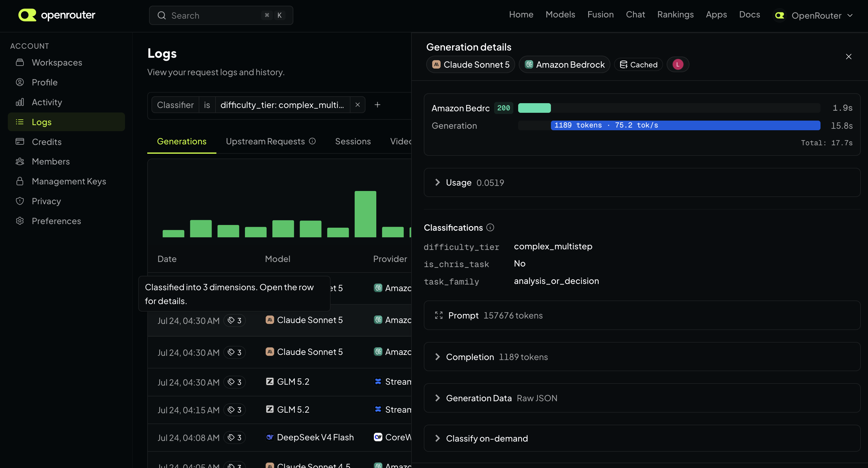Click the Classifications info icon
Image resolution: width=868 pixels, height=468 pixels.
click(x=490, y=228)
